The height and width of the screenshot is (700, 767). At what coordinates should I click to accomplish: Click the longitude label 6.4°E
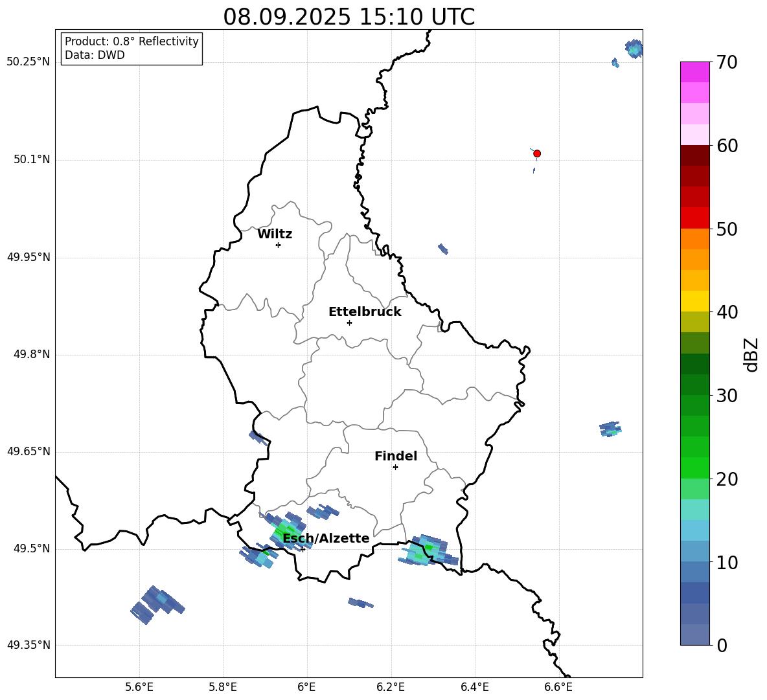tap(474, 688)
